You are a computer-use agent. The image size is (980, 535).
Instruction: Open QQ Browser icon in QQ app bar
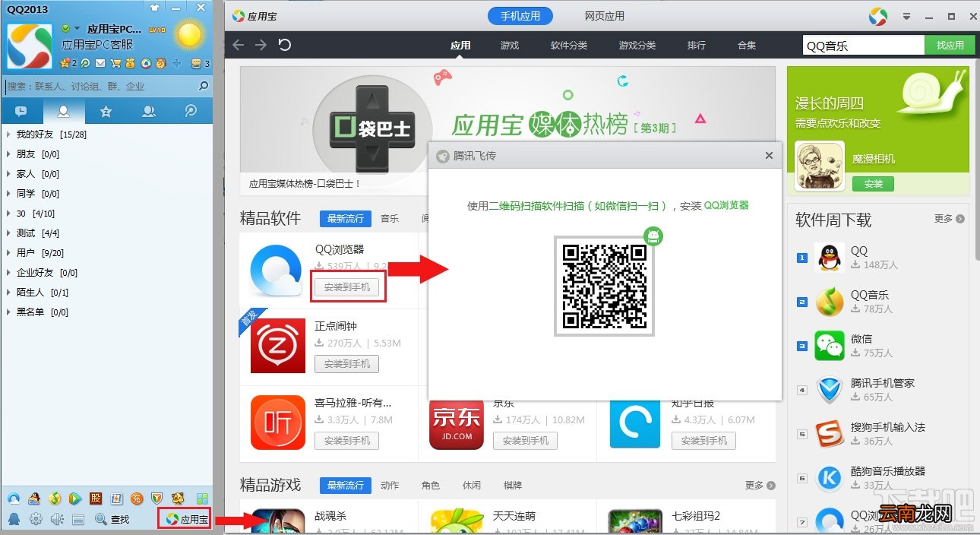coord(14,499)
